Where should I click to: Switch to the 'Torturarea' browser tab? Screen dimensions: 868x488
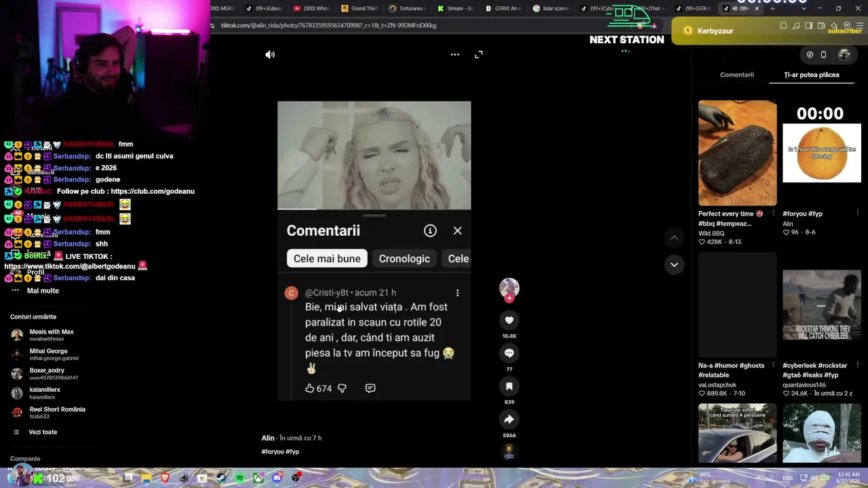pos(406,8)
